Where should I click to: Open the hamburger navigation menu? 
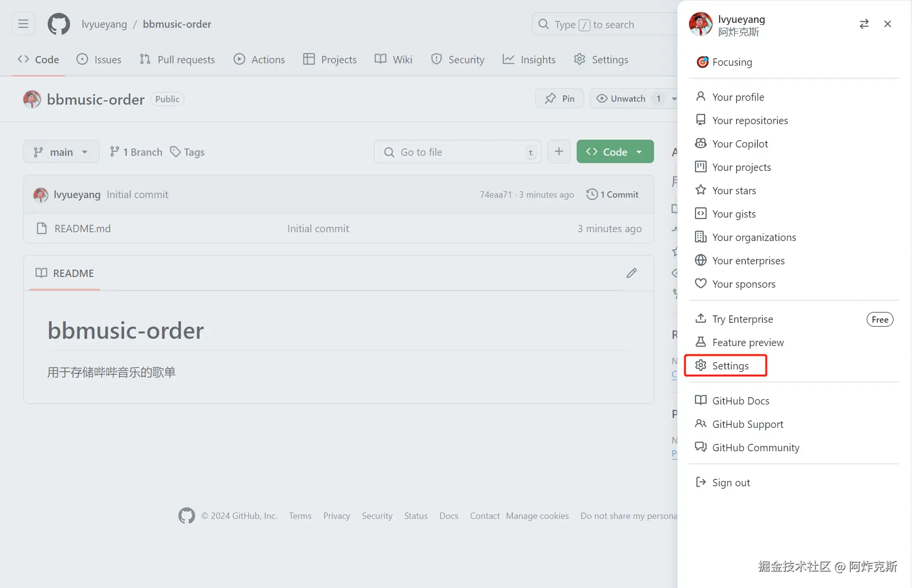coord(23,24)
